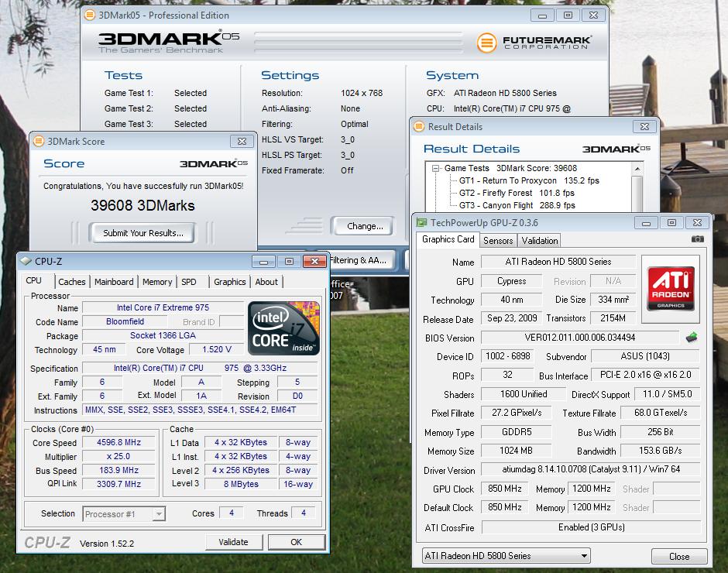Click the Close button in GPU-Z
The width and height of the screenshot is (728, 573).
(x=678, y=556)
